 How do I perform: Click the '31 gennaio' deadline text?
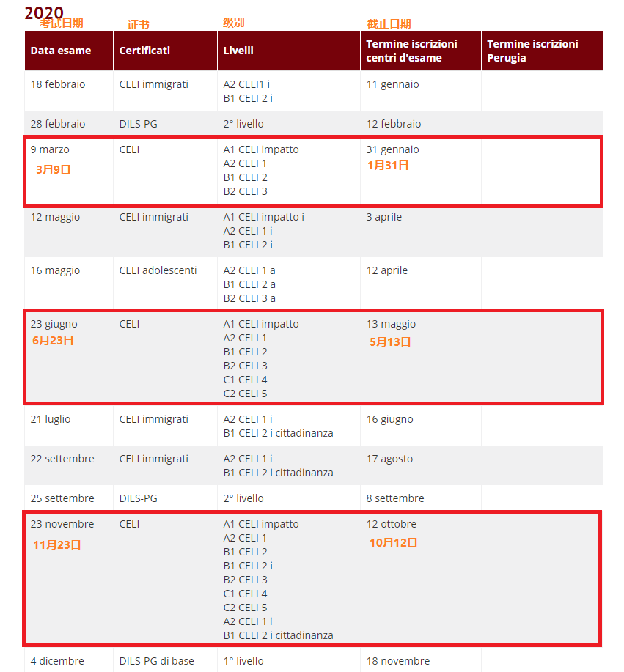click(392, 149)
